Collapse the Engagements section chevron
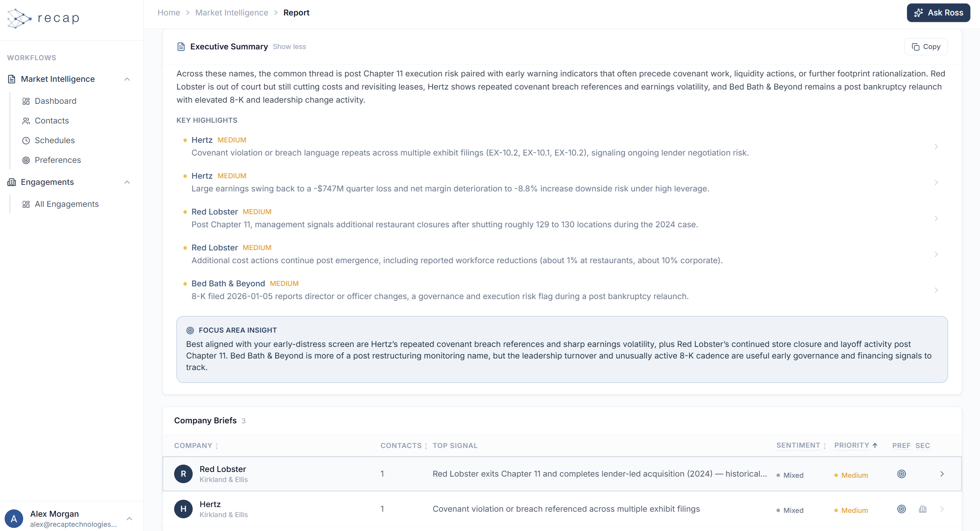 [127, 182]
